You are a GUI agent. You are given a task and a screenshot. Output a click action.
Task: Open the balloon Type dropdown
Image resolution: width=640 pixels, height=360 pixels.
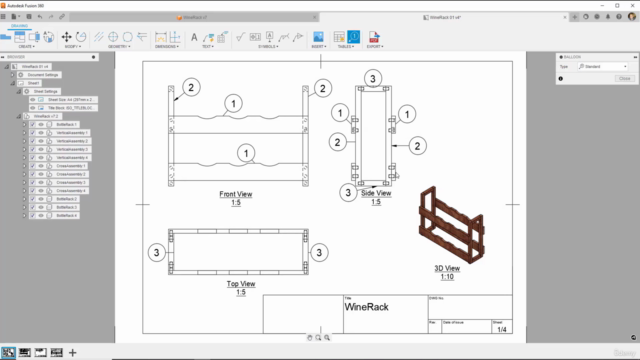click(x=603, y=67)
